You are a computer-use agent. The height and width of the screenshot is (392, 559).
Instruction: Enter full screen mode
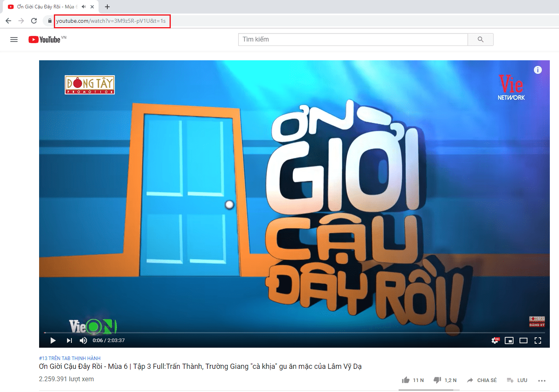[538, 341]
